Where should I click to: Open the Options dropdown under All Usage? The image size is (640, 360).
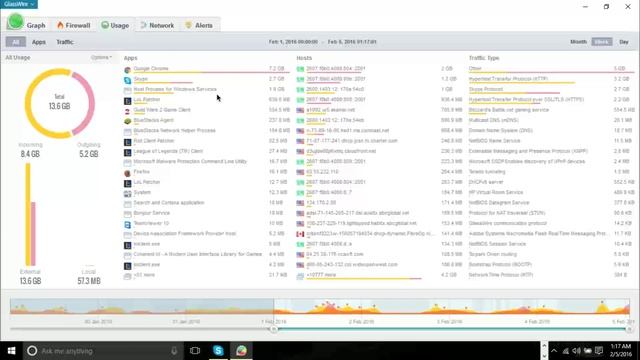(x=101, y=58)
